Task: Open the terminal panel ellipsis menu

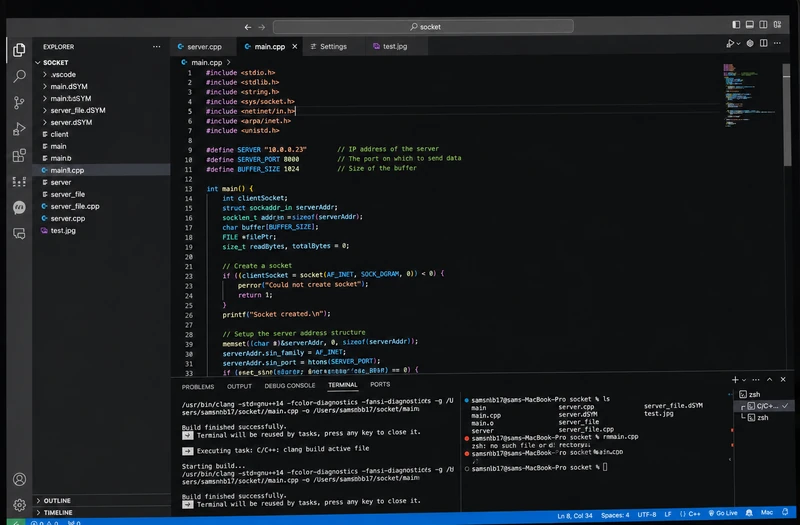Action: (756, 380)
